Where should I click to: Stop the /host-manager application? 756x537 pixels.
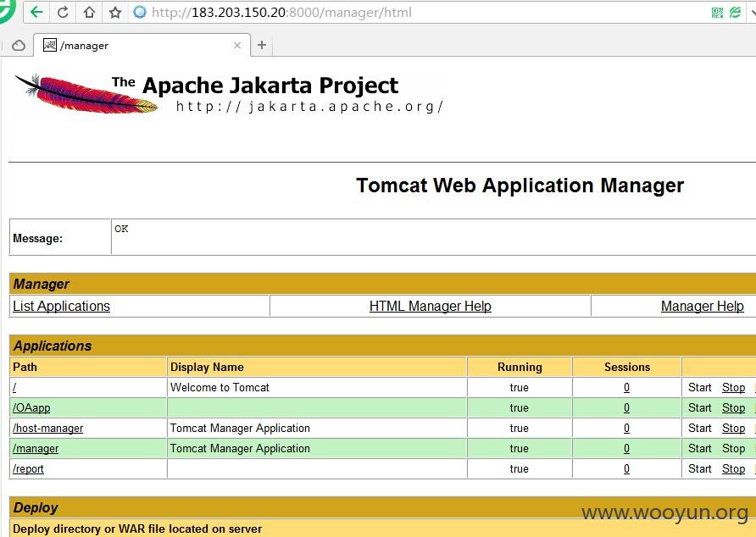tap(733, 428)
